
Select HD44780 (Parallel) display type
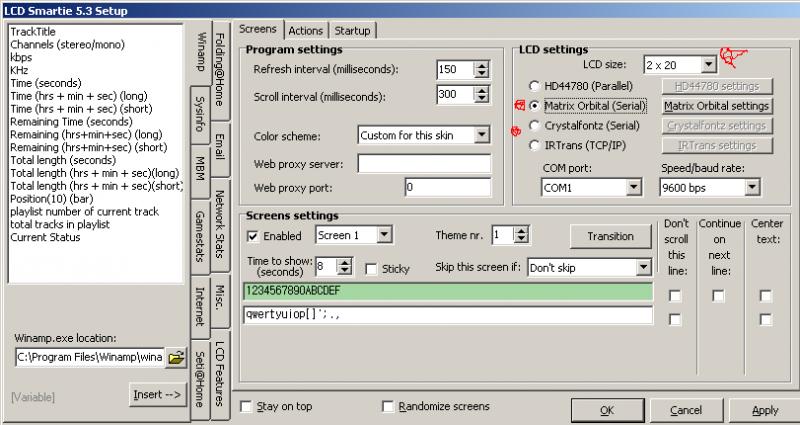pos(535,87)
